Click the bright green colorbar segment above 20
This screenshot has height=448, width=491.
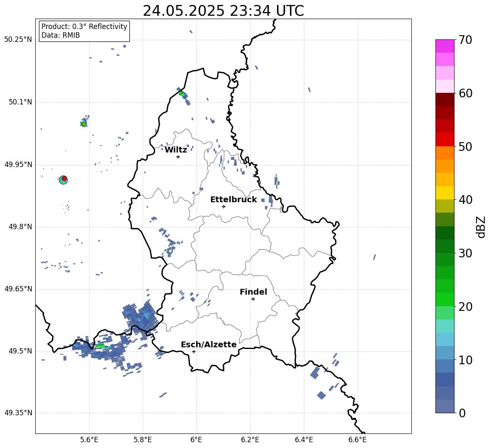click(x=445, y=299)
